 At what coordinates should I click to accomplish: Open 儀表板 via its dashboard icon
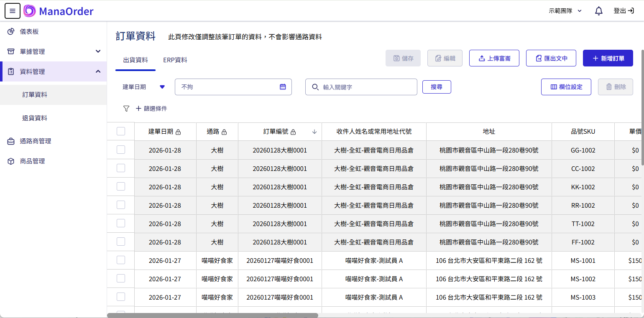click(x=10, y=31)
